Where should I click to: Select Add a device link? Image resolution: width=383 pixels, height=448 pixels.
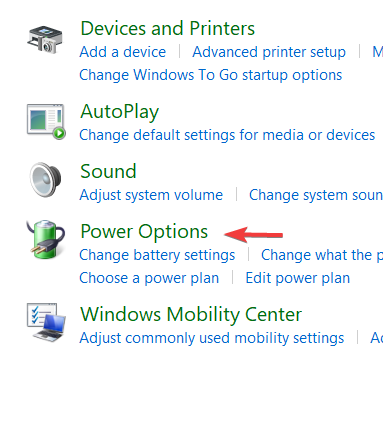point(123,52)
